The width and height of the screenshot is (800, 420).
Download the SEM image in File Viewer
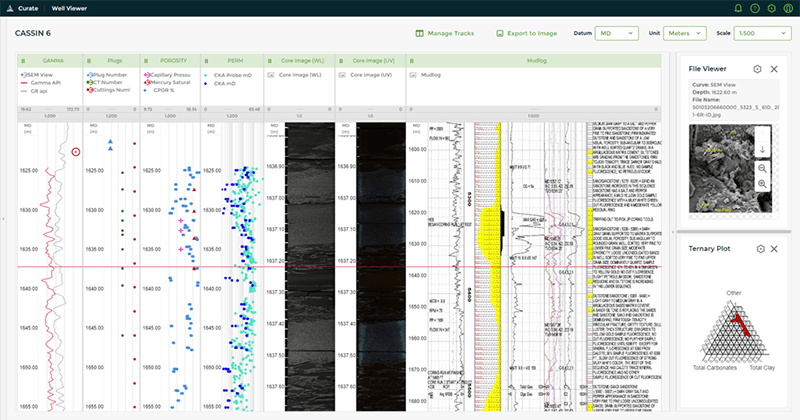762,150
